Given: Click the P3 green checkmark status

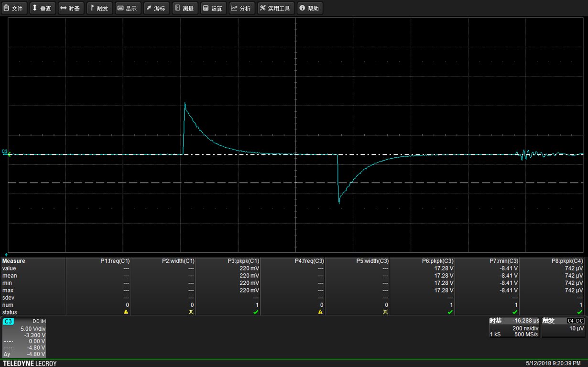Looking at the screenshot, I should click(256, 312).
